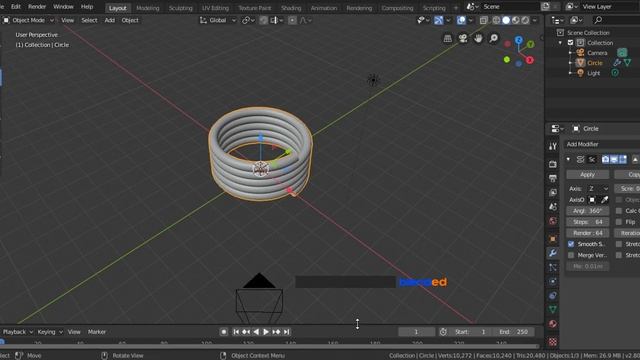Open the Object Mode dropdown
The height and width of the screenshot is (360, 640).
[28, 20]
